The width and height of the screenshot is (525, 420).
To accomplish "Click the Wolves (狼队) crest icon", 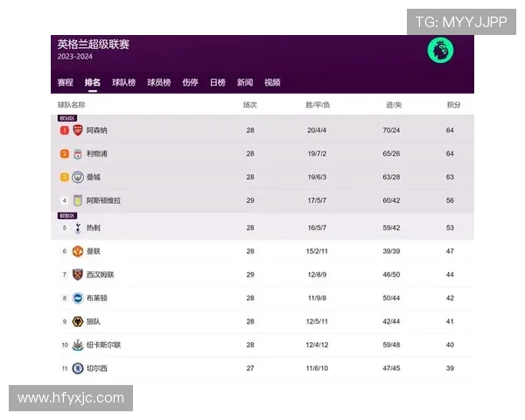I will pyautogui.click(x=78, y=322).
